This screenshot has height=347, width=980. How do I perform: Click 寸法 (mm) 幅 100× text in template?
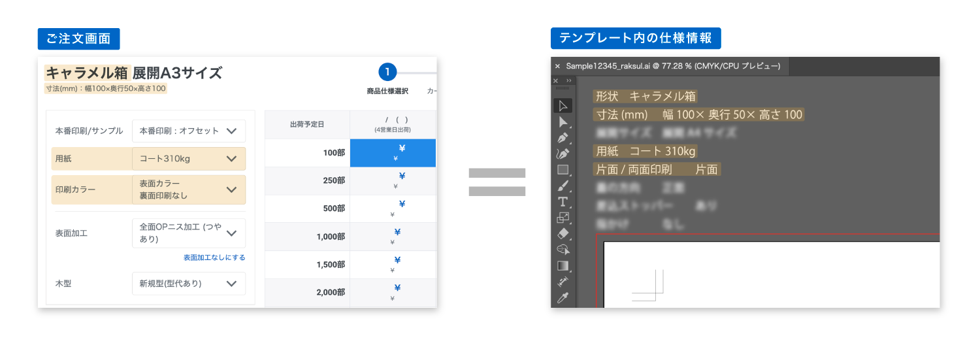pos(698,114)
